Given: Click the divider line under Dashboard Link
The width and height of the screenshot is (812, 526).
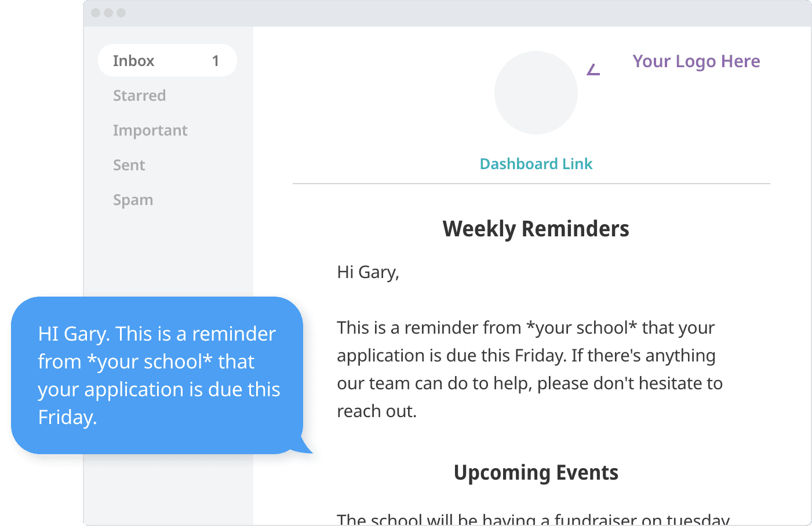Looking at the screenshot, I should point(532,184).
